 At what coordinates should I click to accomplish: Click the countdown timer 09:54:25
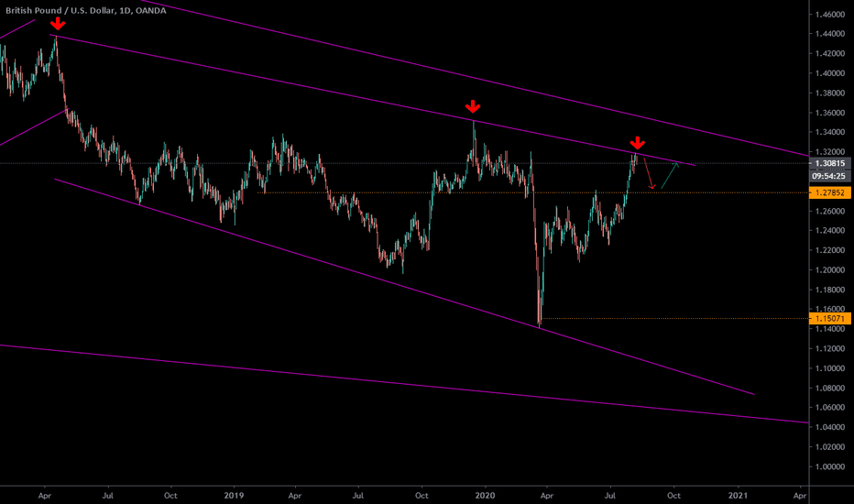[x=830, y=176]
